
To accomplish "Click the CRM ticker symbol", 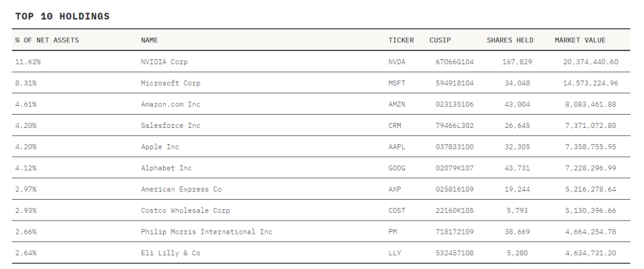I will pyautogui.click(x=395, y=125).
